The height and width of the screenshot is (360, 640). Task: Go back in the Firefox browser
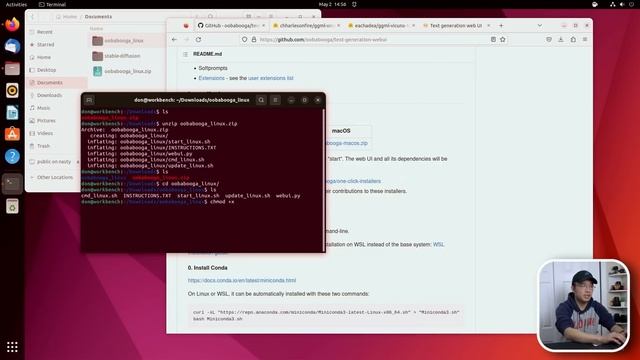pyautogui.click(x=174, y=40)
